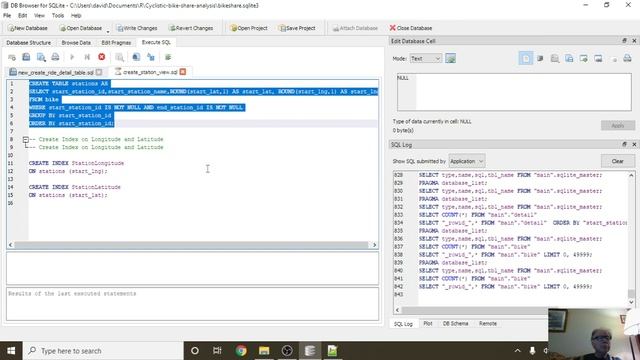Click the Attach Database button
640x360 pixels.
[x=355, y=28]
